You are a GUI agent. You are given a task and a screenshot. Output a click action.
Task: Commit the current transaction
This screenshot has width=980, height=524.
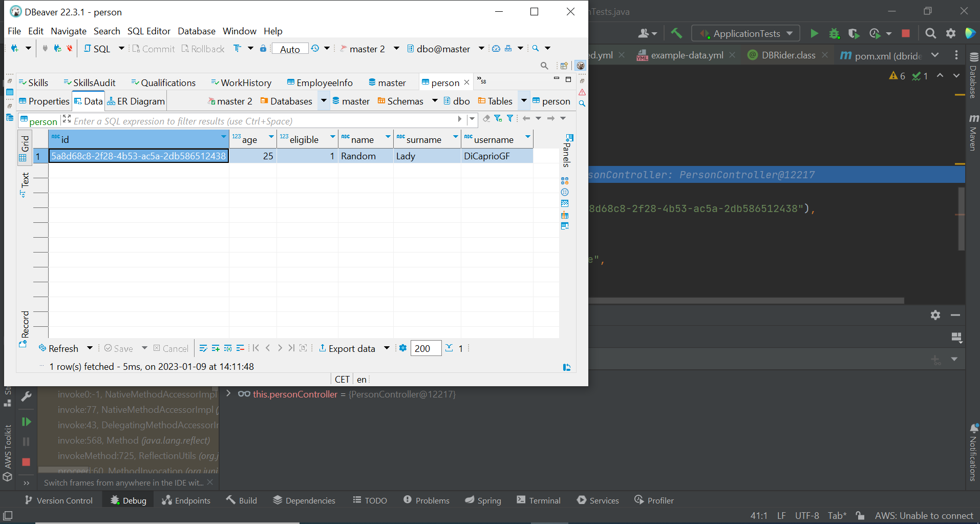pyautogui.click(x=153, y=49)
